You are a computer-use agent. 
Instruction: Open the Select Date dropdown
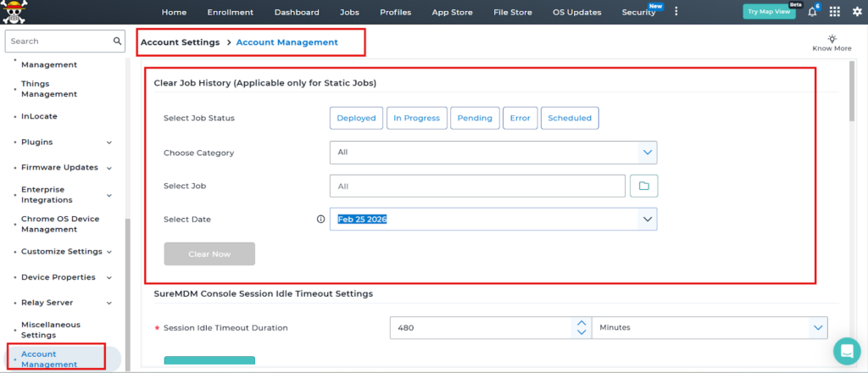coord(648,220)
